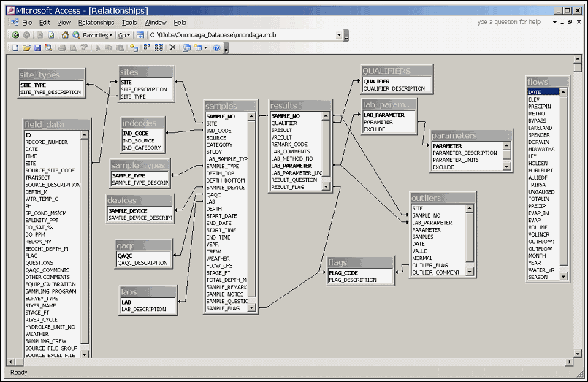Click the web Back arrow icon
The image size is (588, 382).
(15, 35)
